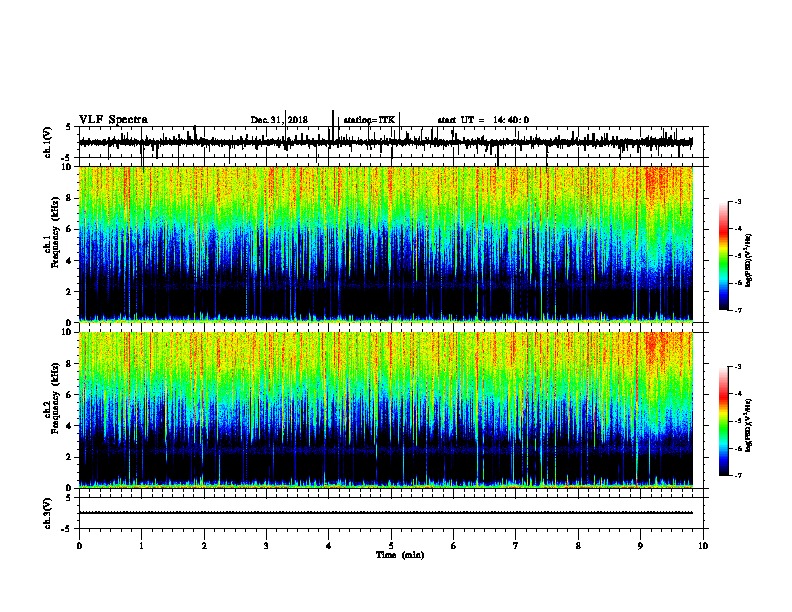
Task: Click the ch.3 flat voltage trace
Action: pos(385,513)
